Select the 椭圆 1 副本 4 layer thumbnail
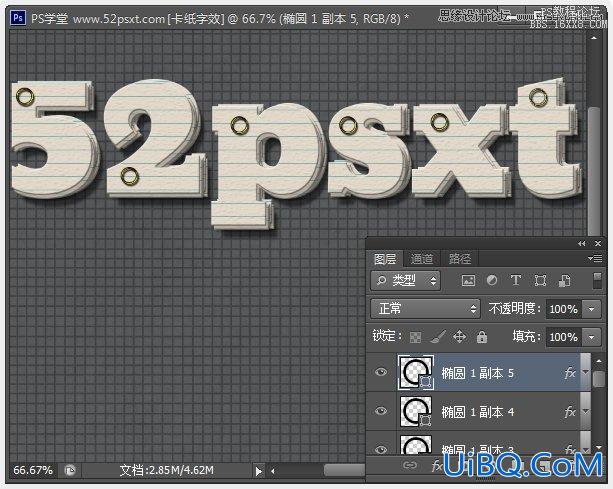The image size is (613, 489). coord(416,411)
